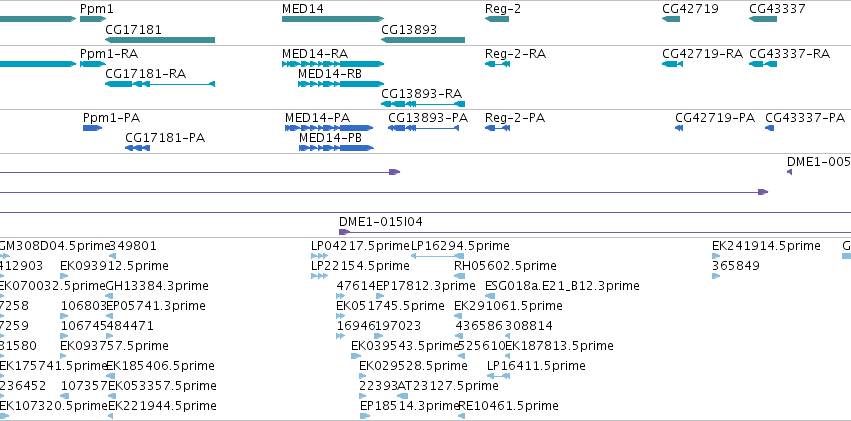Image resolution: width=851 pixels, height=421 pixels.
Task: Select the RH05602.5prime EST arrow
Action: pos(459,276)
